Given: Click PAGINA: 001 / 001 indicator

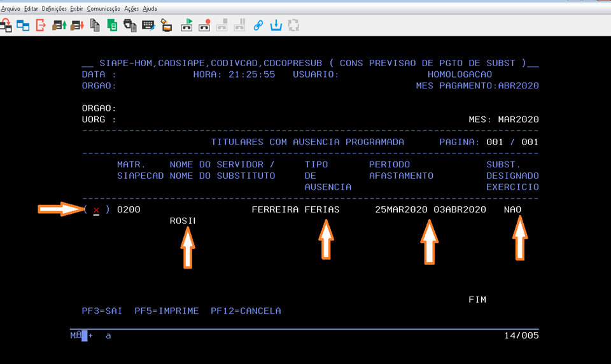Looking at the screenshot, I should tap(489, 143).
